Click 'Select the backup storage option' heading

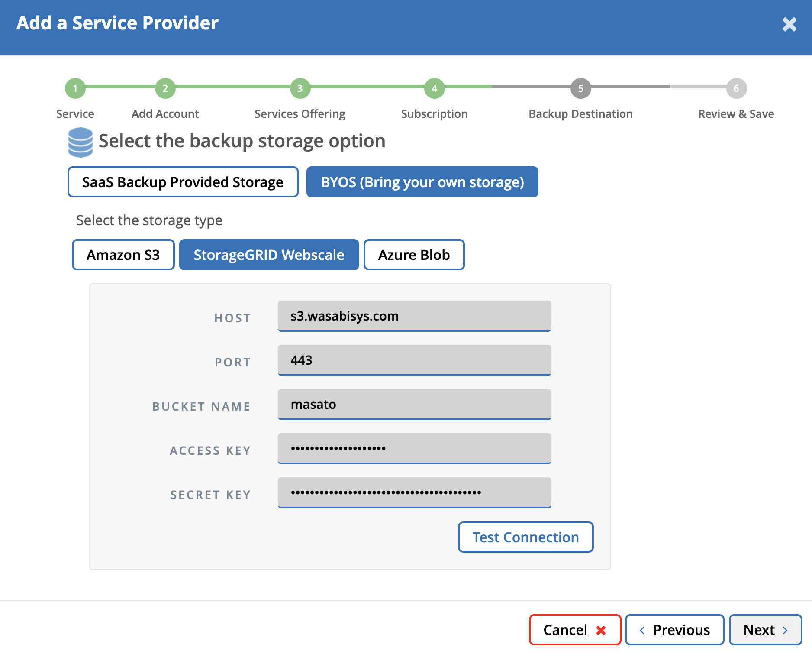pyautogui.click(x=242, y=141)
